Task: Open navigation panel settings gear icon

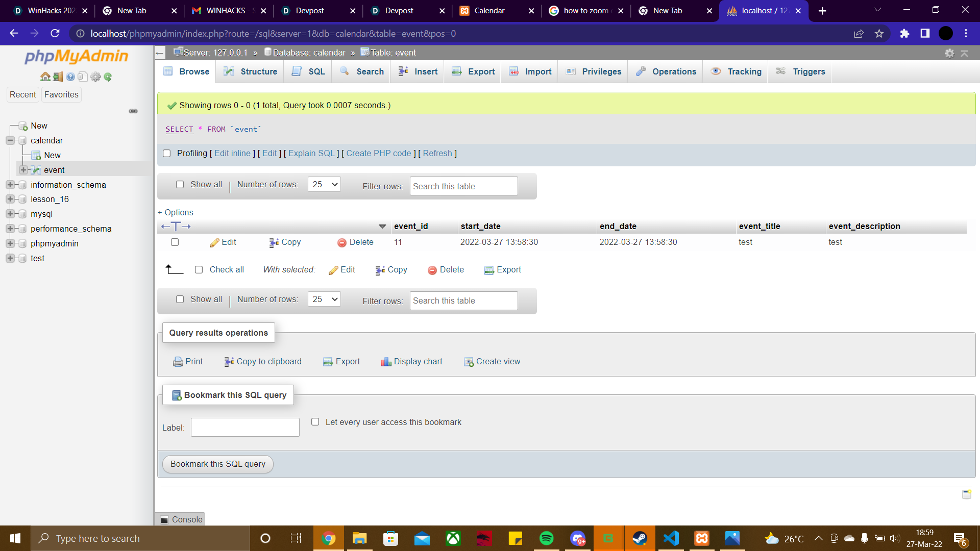Action: point(95,77)
